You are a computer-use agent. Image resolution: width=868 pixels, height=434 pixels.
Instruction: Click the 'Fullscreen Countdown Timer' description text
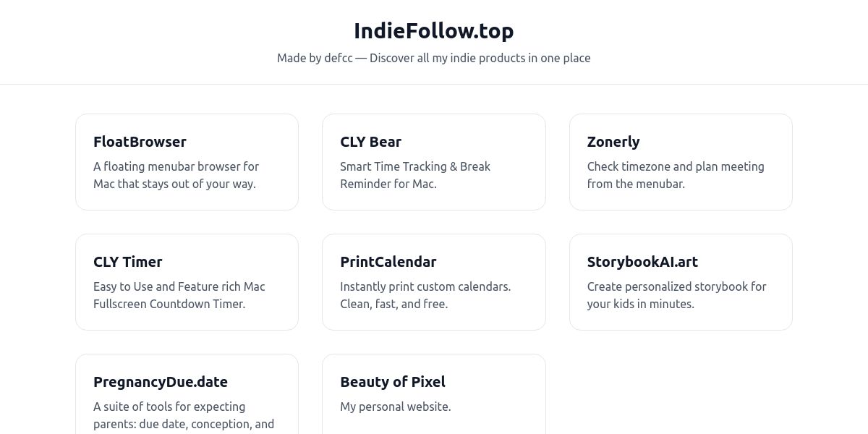(169, 304)
